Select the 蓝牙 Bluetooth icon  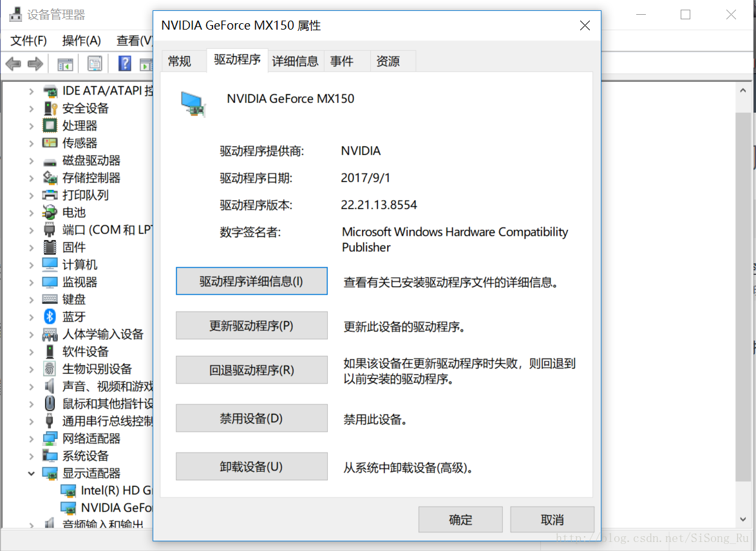pyautogui.click(x=50, y=316)
